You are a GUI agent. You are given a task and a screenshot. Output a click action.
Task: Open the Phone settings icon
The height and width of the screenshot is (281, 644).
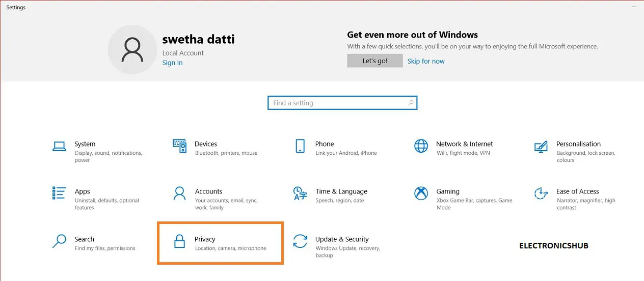pos(300,146)
